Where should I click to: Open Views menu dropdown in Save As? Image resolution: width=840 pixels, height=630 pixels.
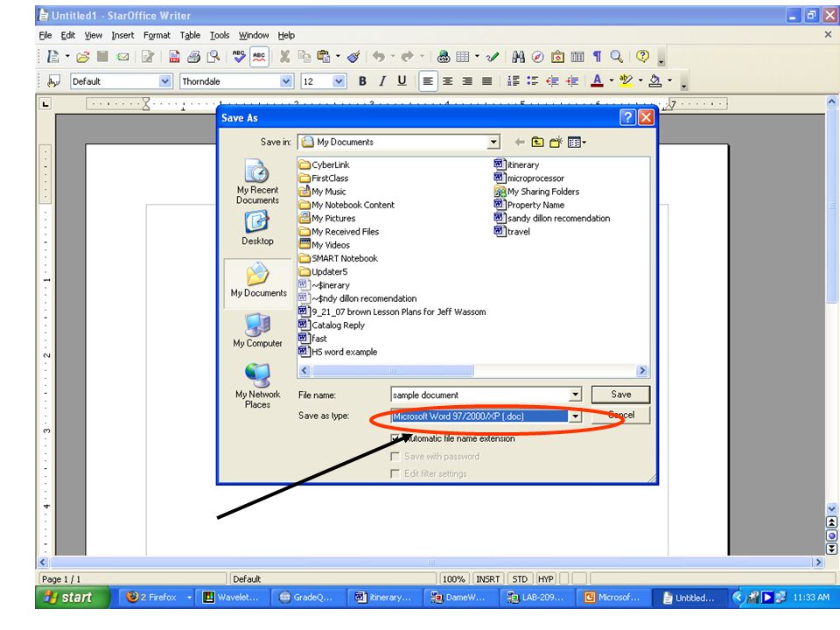[x=577, y=142]
